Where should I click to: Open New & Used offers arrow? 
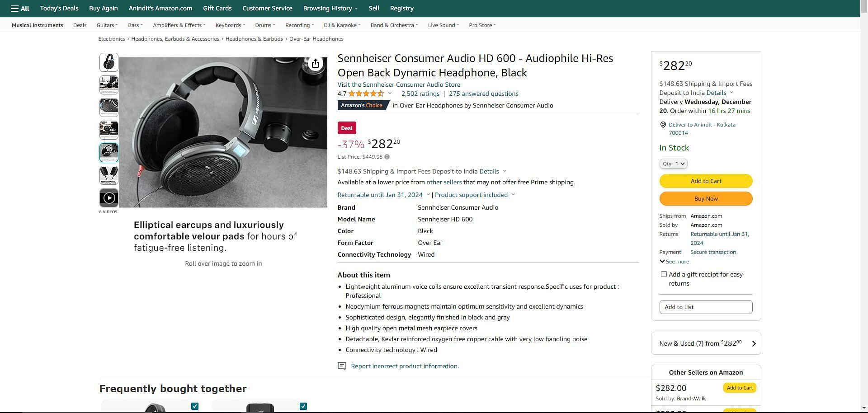click(x=754, y=344)
